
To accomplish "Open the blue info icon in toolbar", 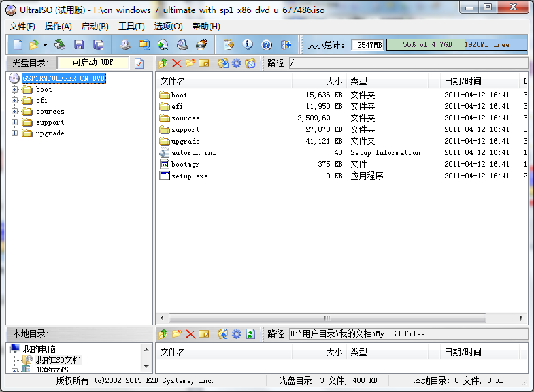I will point(248,45).
